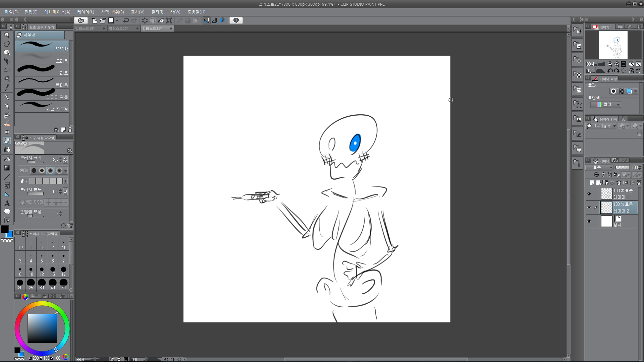This screenshot has width=644, height=362.
Task: Select the Auto select magic wand tool
Action: tap(7, 79)
